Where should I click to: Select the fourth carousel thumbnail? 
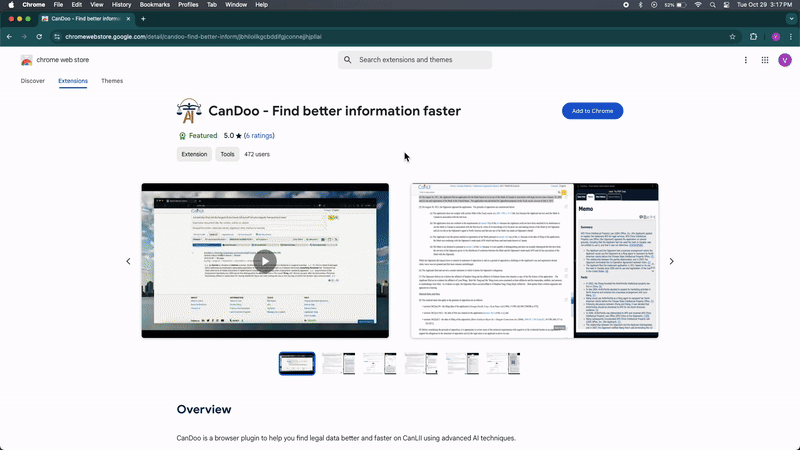click(x=421, y=364)
